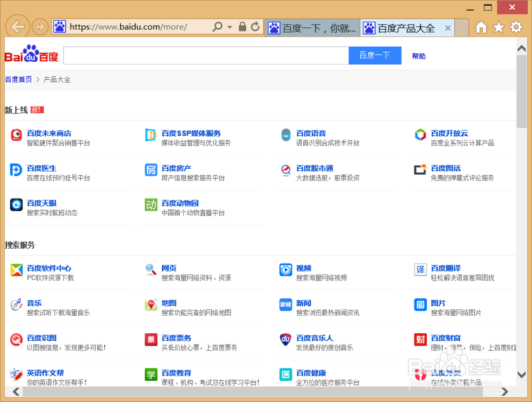Click the Refresh page icon
This screenshot has width=532, height=402.
pyautogui.click(x=255, y=27)
